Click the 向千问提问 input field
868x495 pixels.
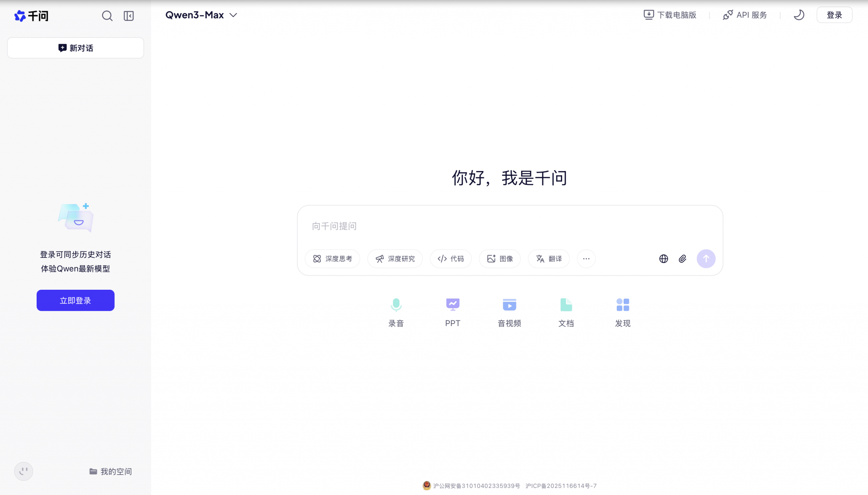(476, 226)
